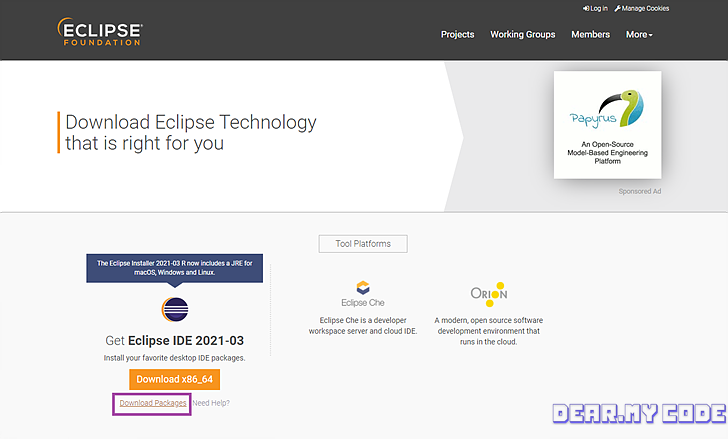Click the Eclipse Foundation logo
Screen dimensions: 728x439
tap(100, 32)
